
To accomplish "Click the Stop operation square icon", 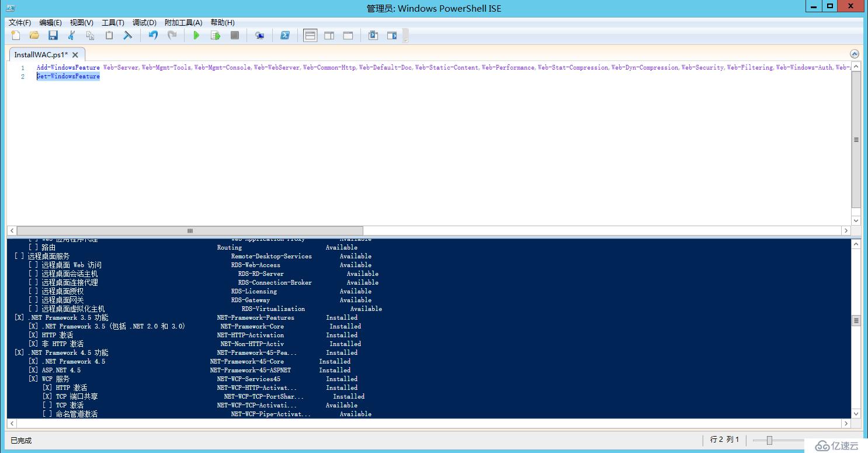I will pyautogui.click(x=234, y=36).
